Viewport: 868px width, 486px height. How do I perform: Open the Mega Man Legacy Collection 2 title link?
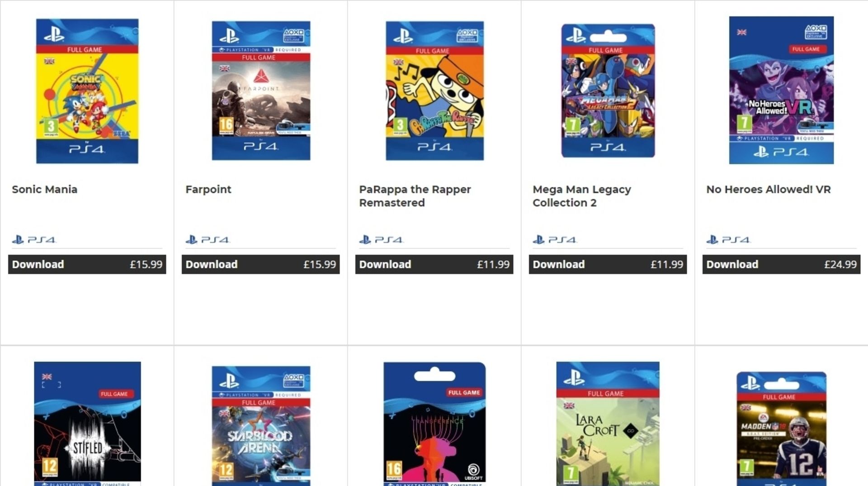pos(581,196)
